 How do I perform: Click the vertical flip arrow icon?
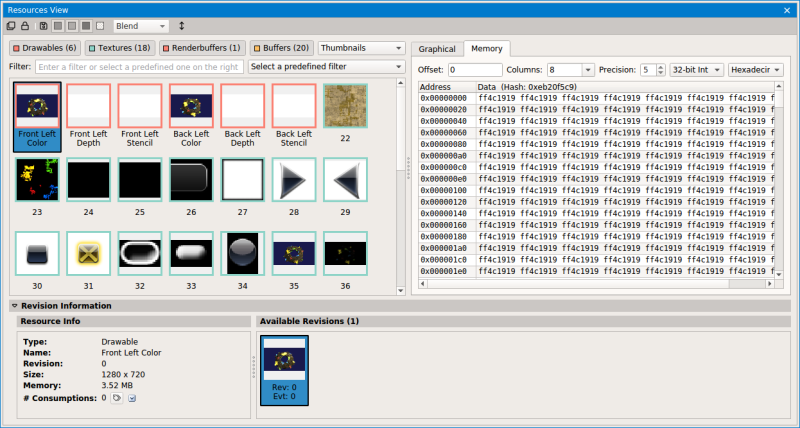tap(181, 26)
